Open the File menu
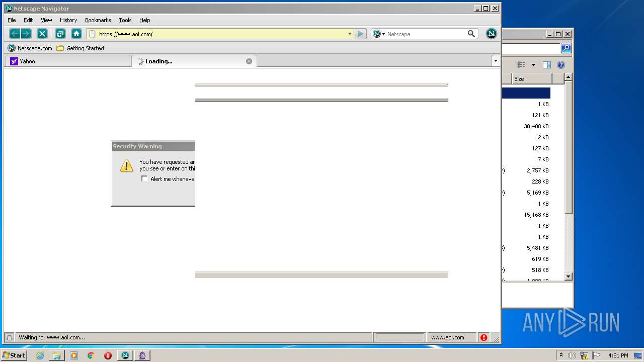 pos(12,20)
